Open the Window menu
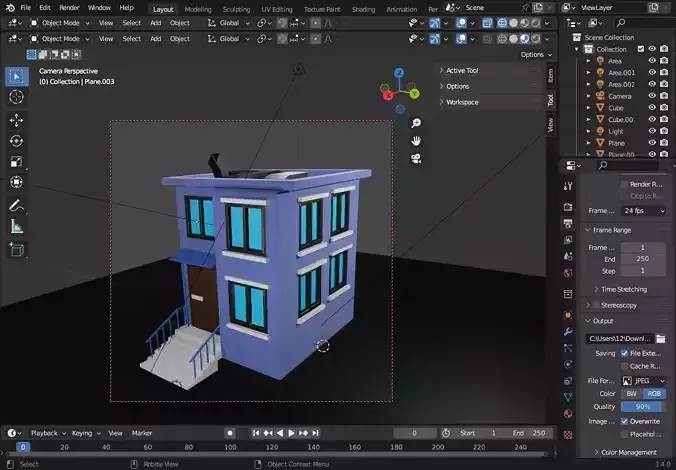 point(99,8)
